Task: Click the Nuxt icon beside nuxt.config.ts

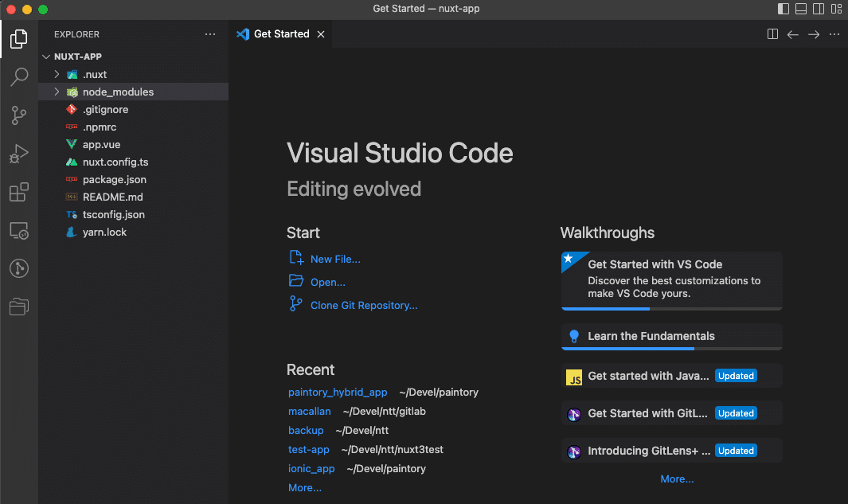Action: coord(72,162)
